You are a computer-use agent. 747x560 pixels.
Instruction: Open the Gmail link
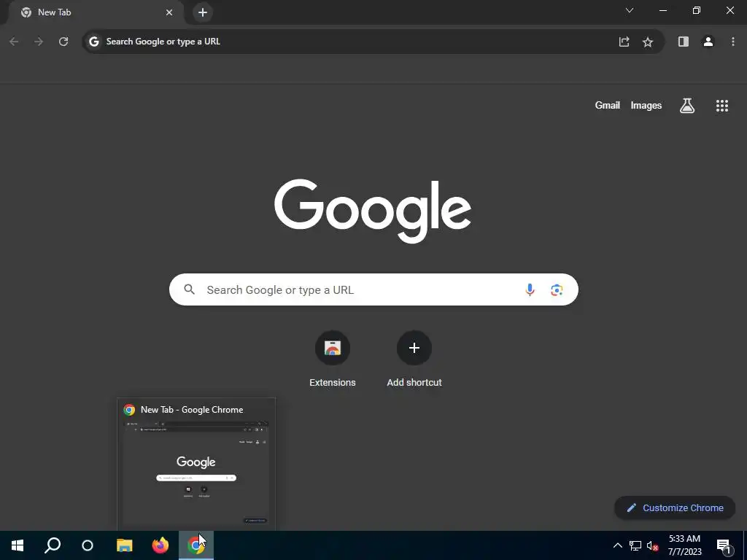click(x=608, y=106)
